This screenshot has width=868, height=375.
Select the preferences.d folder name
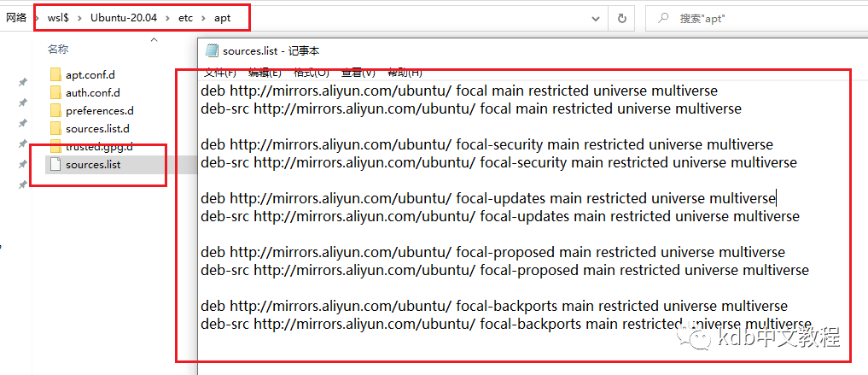[x=100, y=111]
